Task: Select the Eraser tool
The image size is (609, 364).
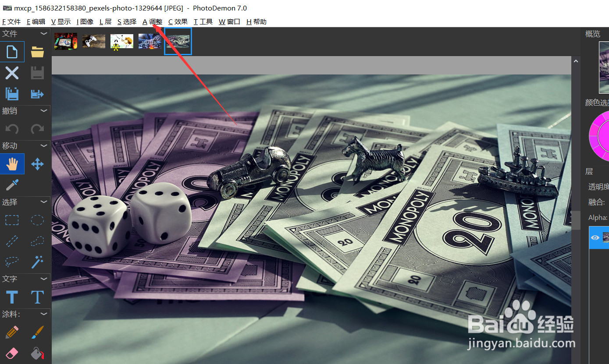Action: 12,353
